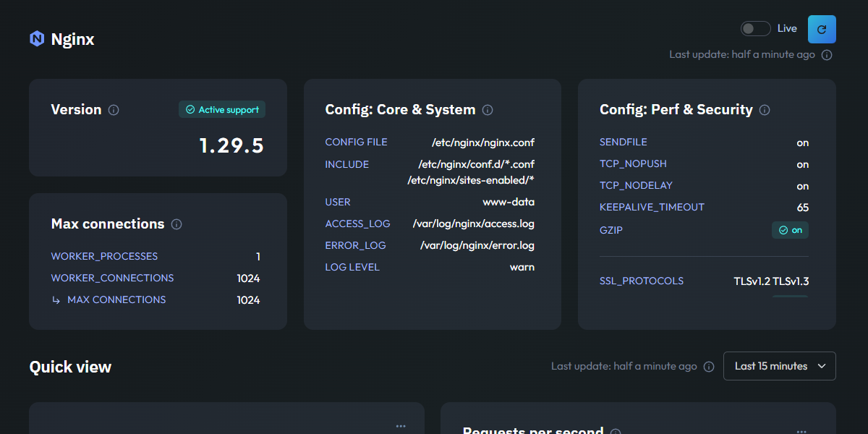Click the arrow icon before MAX CONNECTIONS
Screen dimensions: 868x434
pyautogui.click(x=56, y=300)
